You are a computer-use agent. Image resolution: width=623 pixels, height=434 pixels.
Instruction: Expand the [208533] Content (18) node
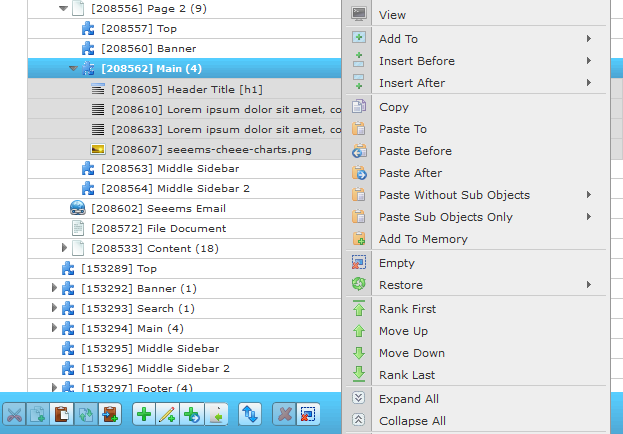pyautogui.click(x=64, y=248)
